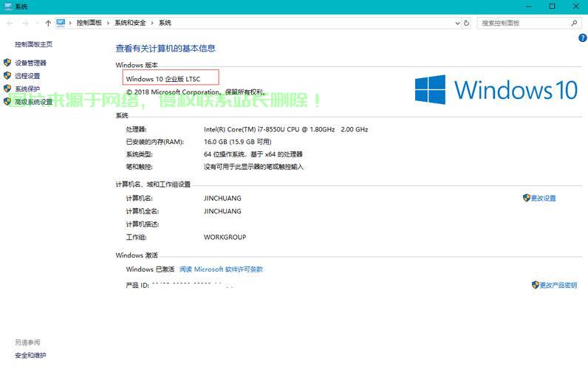This screenshot has width=588, height=369.
Task: Close the 系统 window
Action: click(576, 7)
